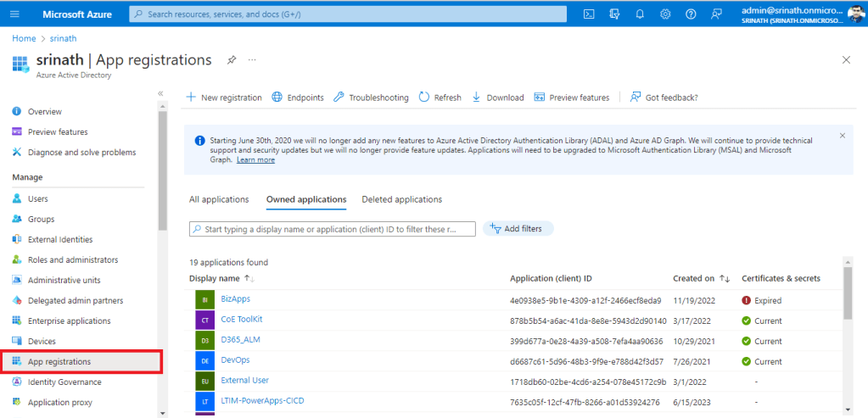Click the application filter search box
Screen dimensions: 868x418
pyautogui.click(x=331, y=229)
